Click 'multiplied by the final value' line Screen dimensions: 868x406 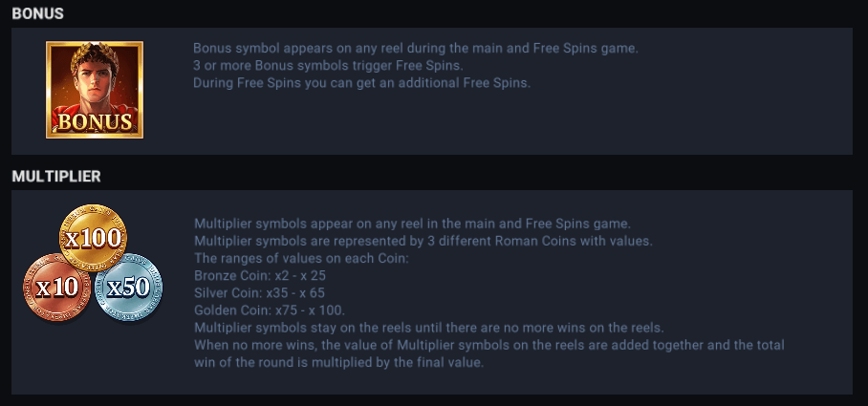(x=338, y=363)
